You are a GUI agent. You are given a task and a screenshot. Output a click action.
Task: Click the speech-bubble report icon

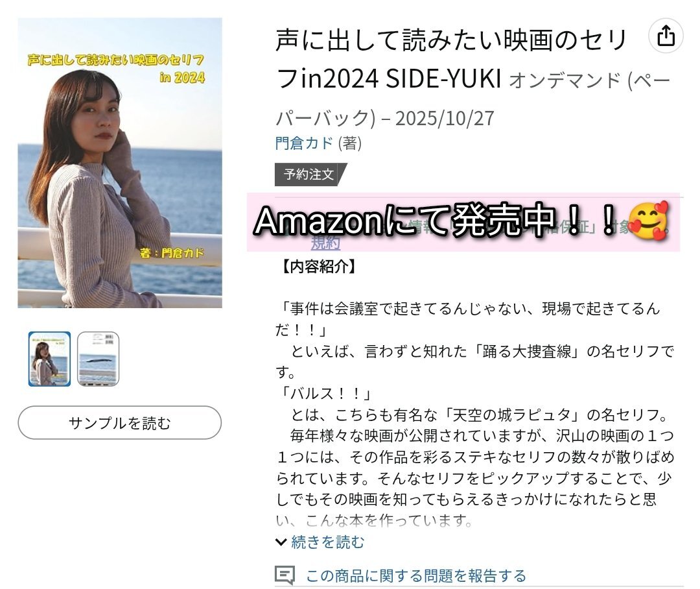point(285,575)
